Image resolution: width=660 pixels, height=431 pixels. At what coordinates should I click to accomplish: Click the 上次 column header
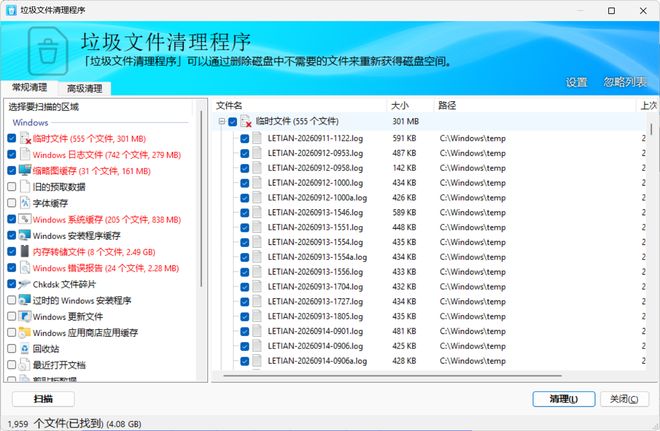(648, 105)
